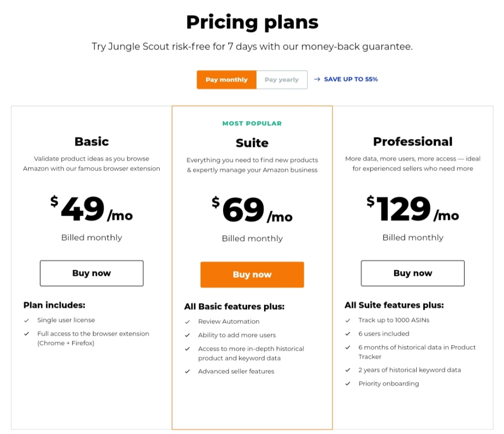The height and width of the screenshot is (434, 504).
Task: Click the checkmark beside Single user license
Action: (26, 320)
